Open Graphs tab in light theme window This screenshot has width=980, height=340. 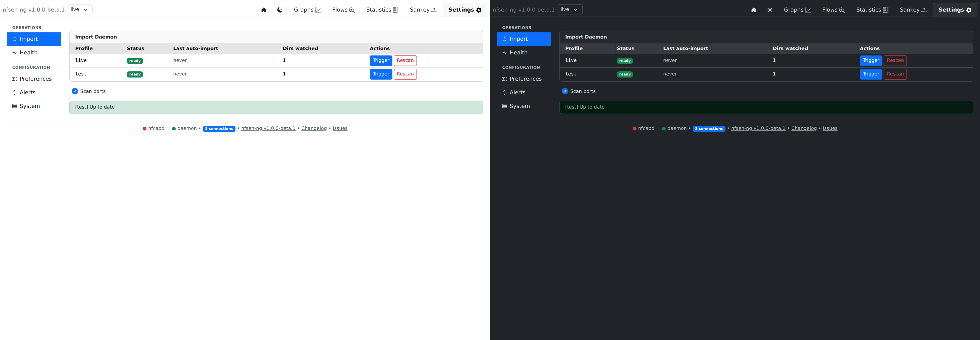pyautogui.click(x=307, y=10)
